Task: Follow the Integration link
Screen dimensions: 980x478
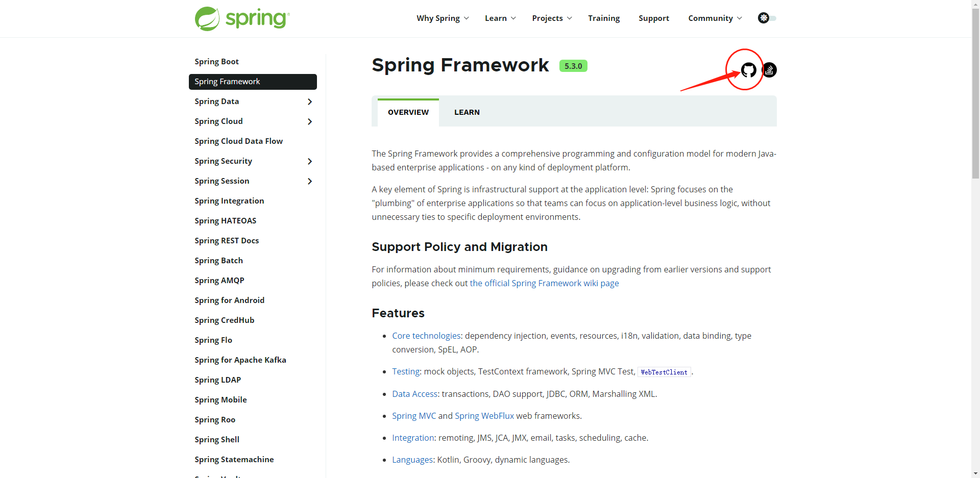Action: tap(413, 438)
